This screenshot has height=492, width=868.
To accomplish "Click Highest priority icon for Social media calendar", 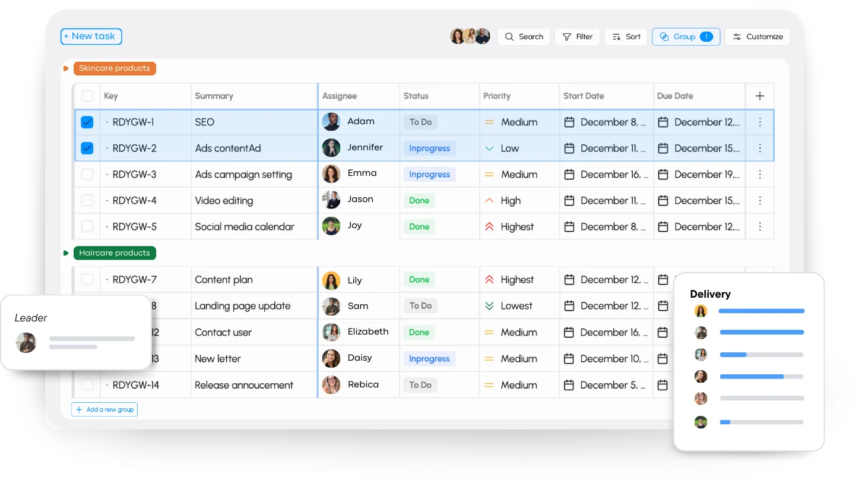I will [x=489, y=227].
